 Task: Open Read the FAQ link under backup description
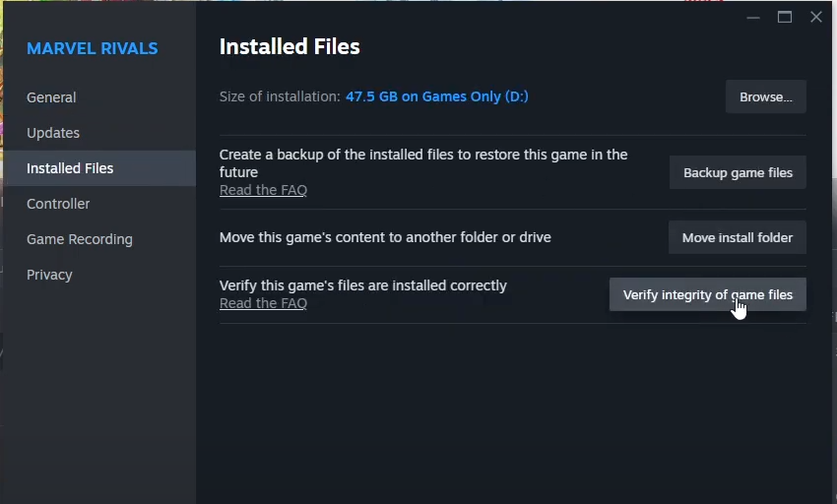[x=263, y=190]
